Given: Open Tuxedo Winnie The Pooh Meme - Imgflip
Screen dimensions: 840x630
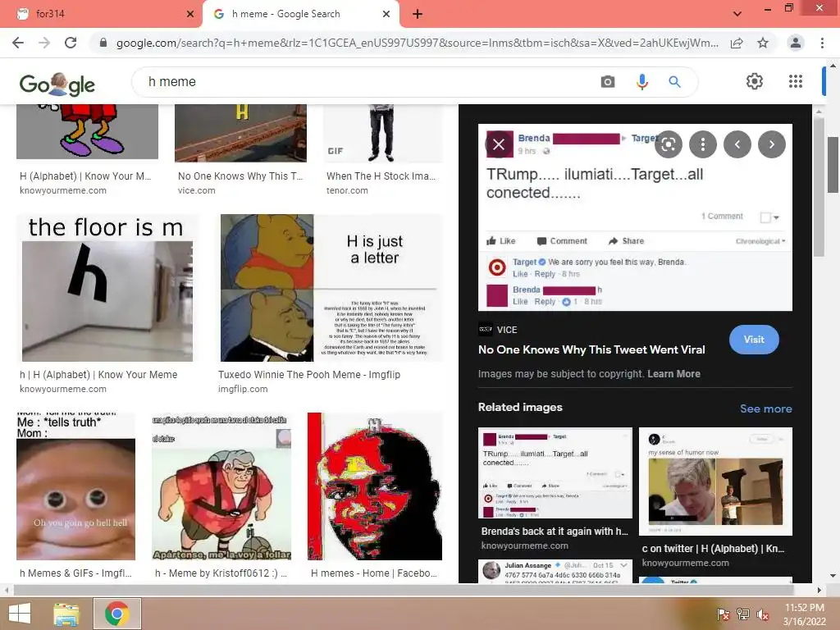Looking at the screenshot, I should tap(309, 374).
